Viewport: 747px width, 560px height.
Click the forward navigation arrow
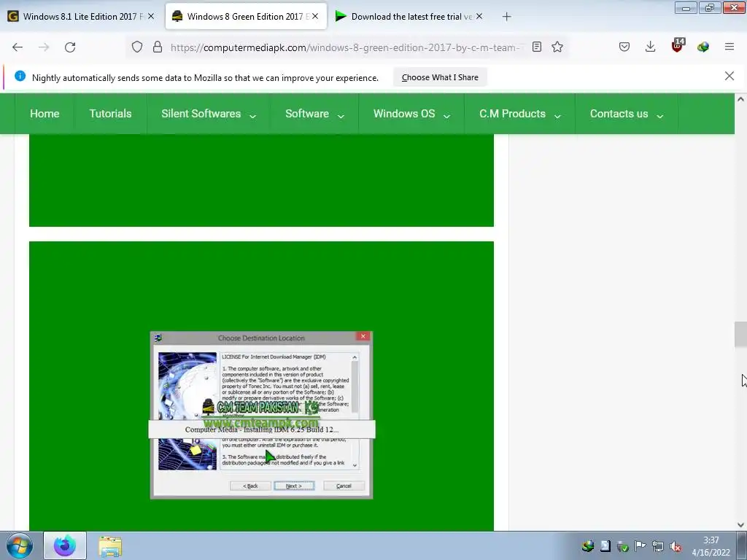coord(44,47)
